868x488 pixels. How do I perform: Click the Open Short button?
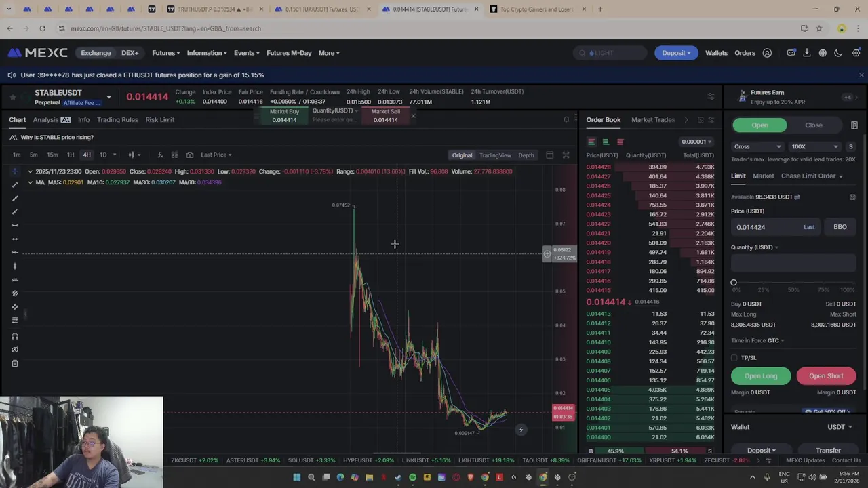826,376
